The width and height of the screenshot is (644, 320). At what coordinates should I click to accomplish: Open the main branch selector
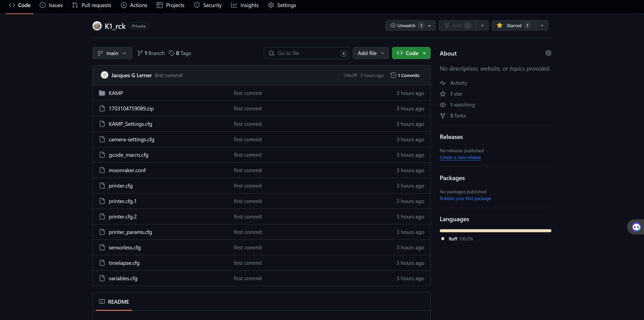pos(112,53)
